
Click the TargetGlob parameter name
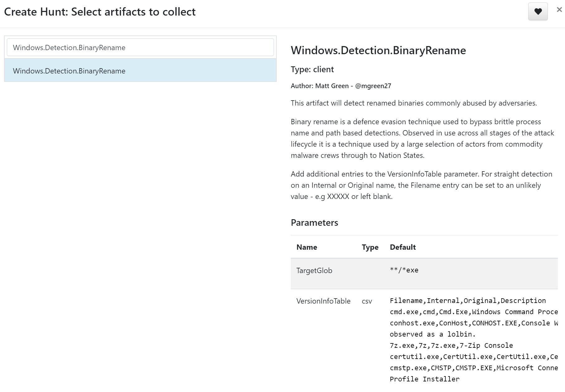[x=314, y=271]
